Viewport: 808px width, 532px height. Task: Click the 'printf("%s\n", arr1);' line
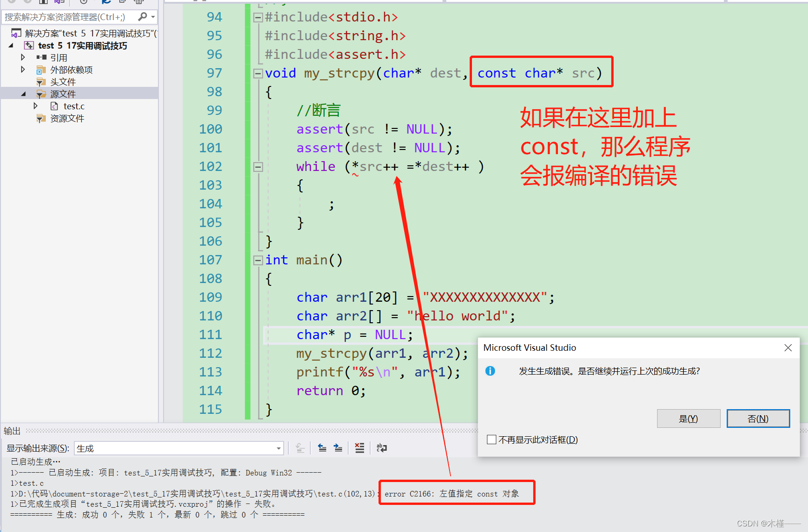379,372
